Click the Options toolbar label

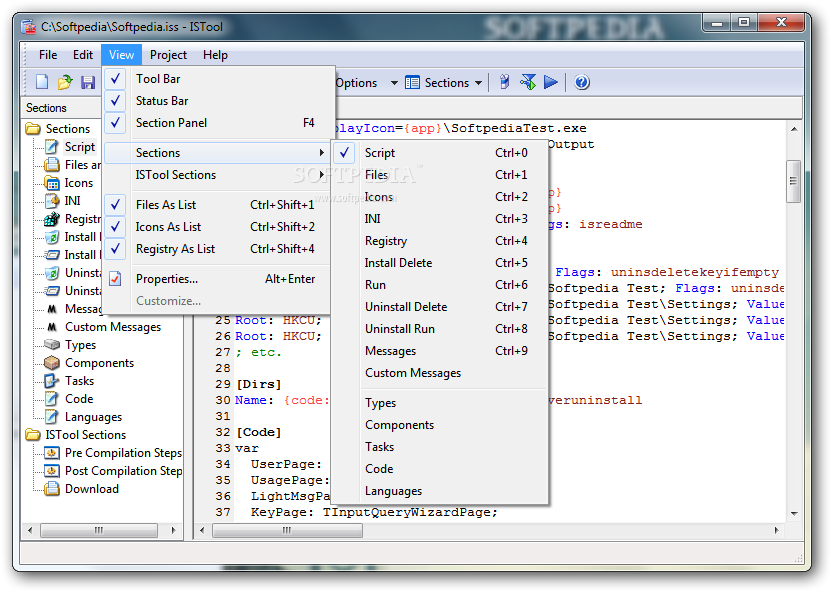pos(356,83)
